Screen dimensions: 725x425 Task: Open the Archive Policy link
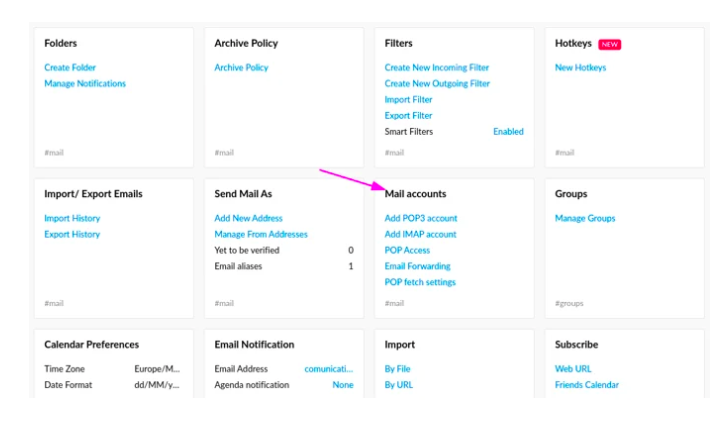point(241,68)
